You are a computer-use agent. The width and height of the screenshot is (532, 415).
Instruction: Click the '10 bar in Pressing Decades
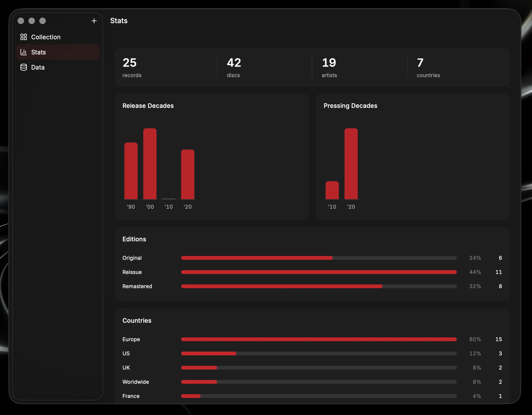click(332, 190)
